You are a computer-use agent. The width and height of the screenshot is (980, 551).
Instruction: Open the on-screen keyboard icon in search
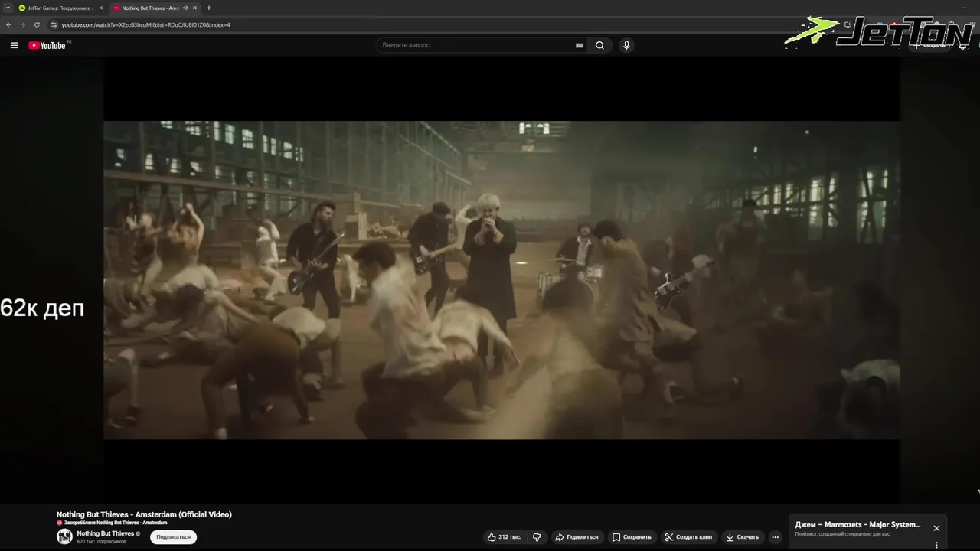coord(580,45)
